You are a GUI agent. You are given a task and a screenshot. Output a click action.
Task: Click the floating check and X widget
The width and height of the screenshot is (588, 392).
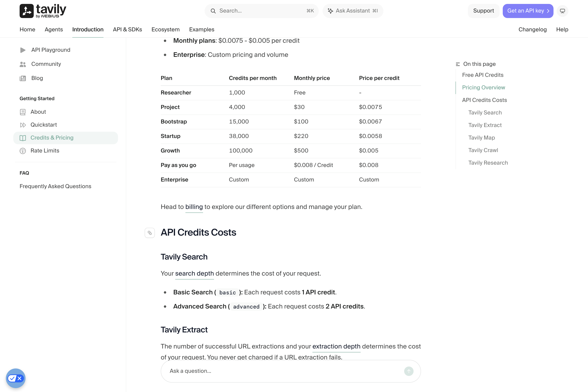pos(15,378)
